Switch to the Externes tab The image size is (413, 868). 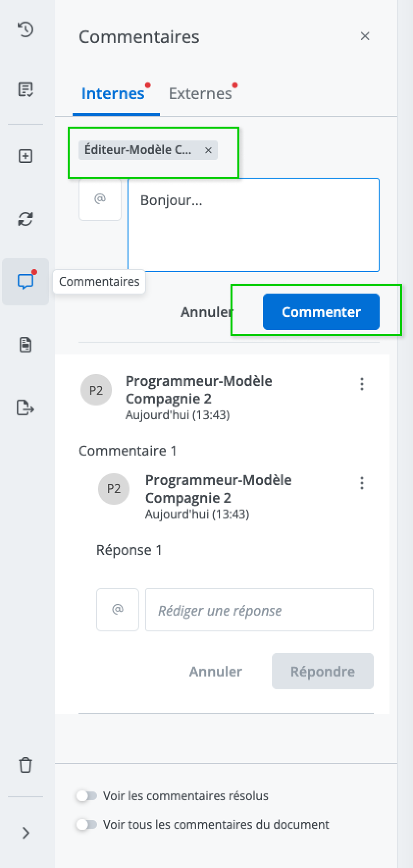click(200, 93)
